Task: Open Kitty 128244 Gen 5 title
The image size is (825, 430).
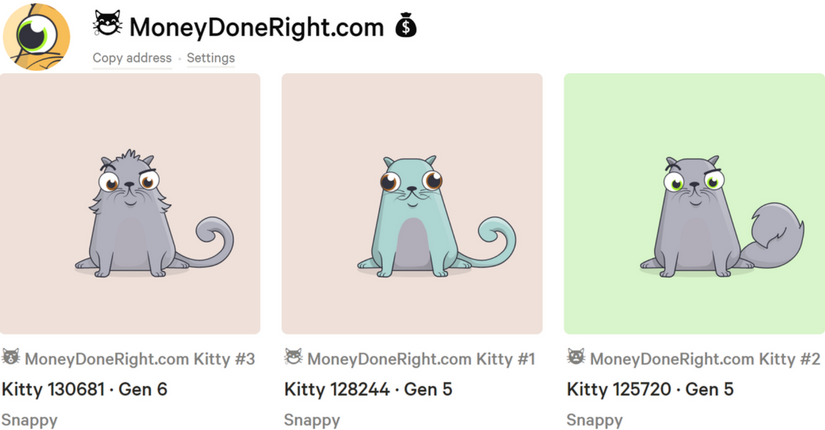Action: [x=368, y=389]
